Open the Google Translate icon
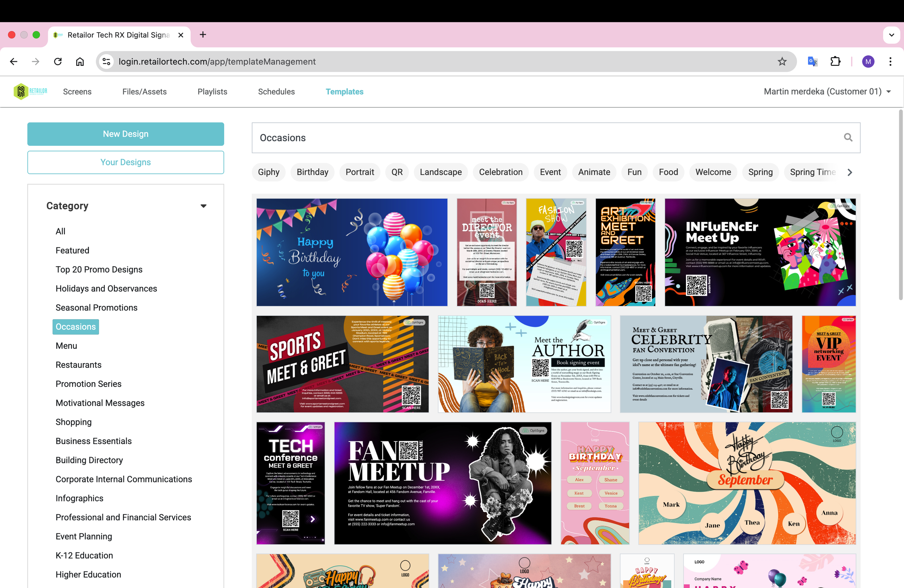The height and width of the screenshot is (588, 904). [812, 61]
